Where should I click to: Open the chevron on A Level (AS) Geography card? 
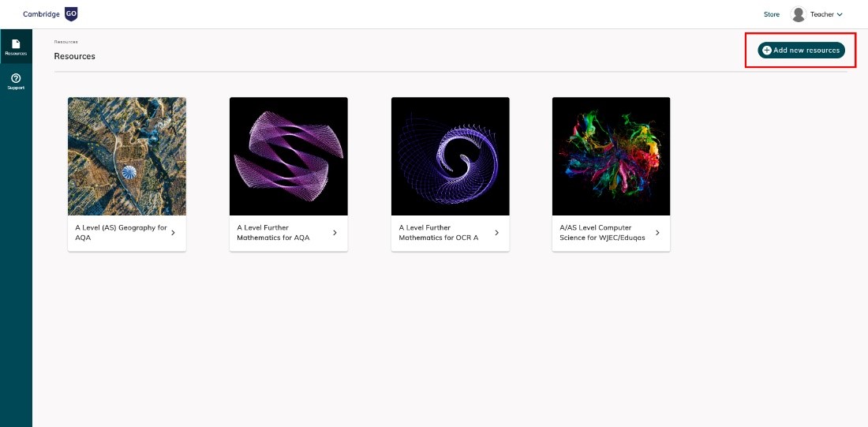click(174, 233)
